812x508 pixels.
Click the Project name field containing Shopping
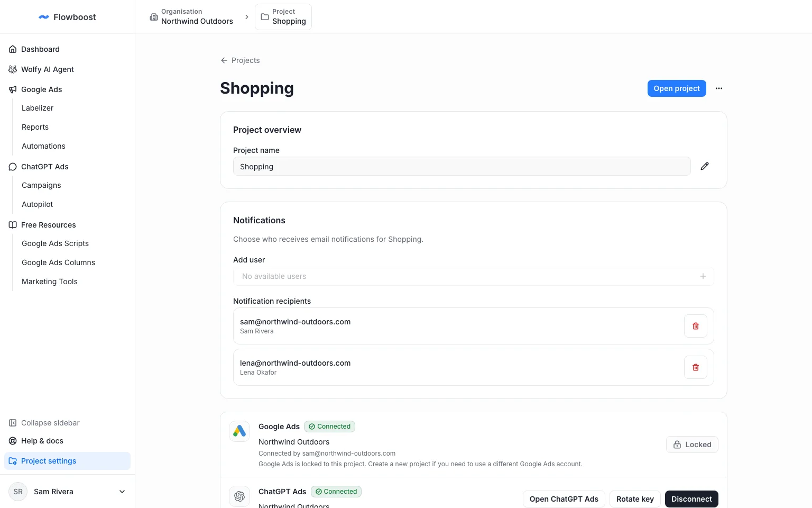pyautogui.click(x=462, y=166)
